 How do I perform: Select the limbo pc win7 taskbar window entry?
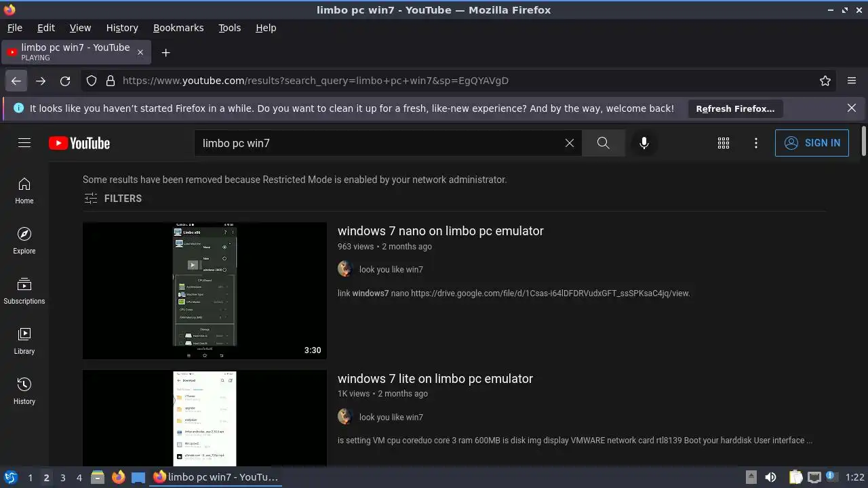[x=216, y=477]
